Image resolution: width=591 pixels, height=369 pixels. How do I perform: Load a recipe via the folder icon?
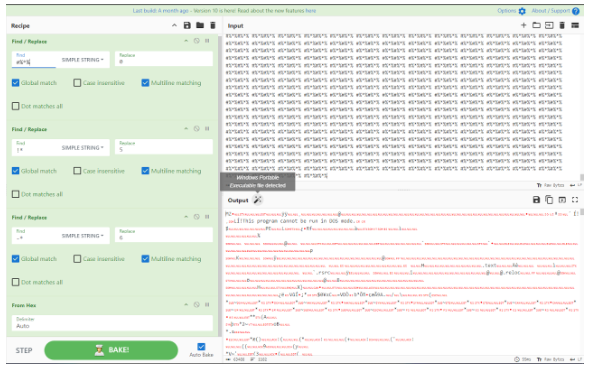pos(200,25)
